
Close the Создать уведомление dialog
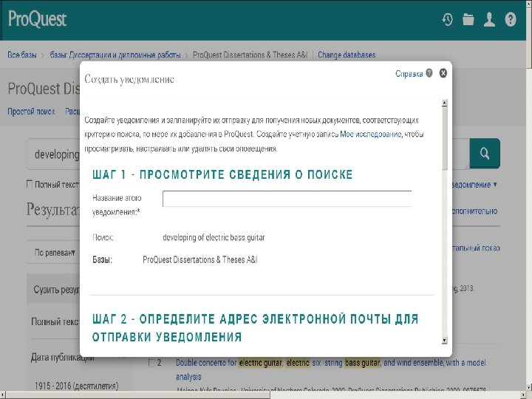click(x=443, y=73)
